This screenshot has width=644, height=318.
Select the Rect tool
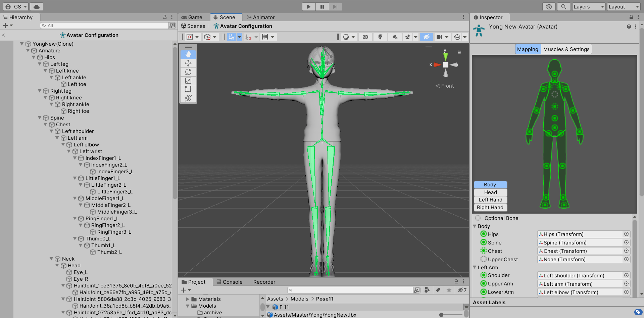[x=188, y=89]
